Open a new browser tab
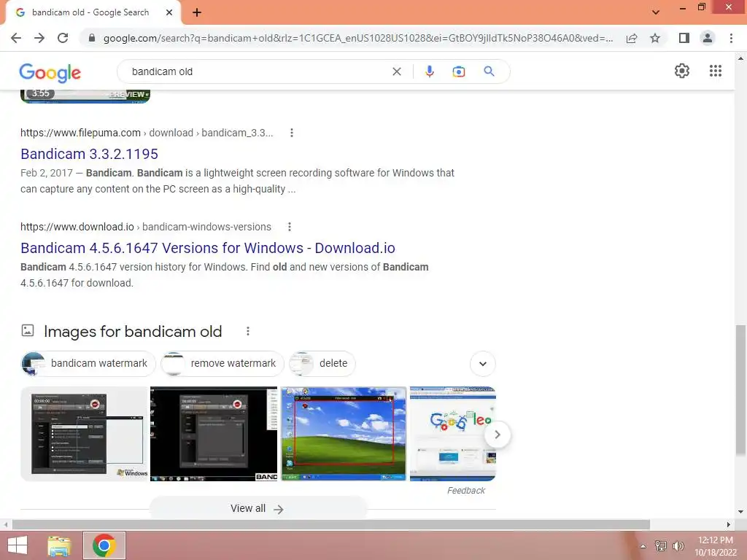The height and width of the screenshot is (560, 747). click(197, 12)
